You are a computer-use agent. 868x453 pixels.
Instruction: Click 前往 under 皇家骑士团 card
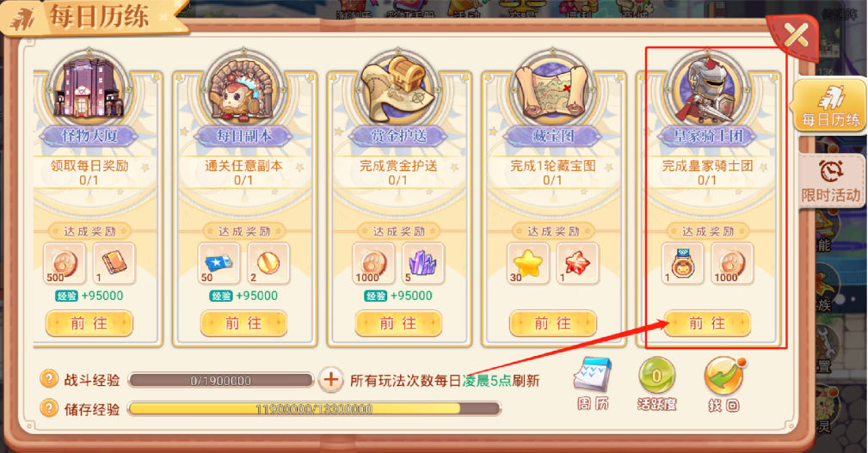click(x=707, y=323)
